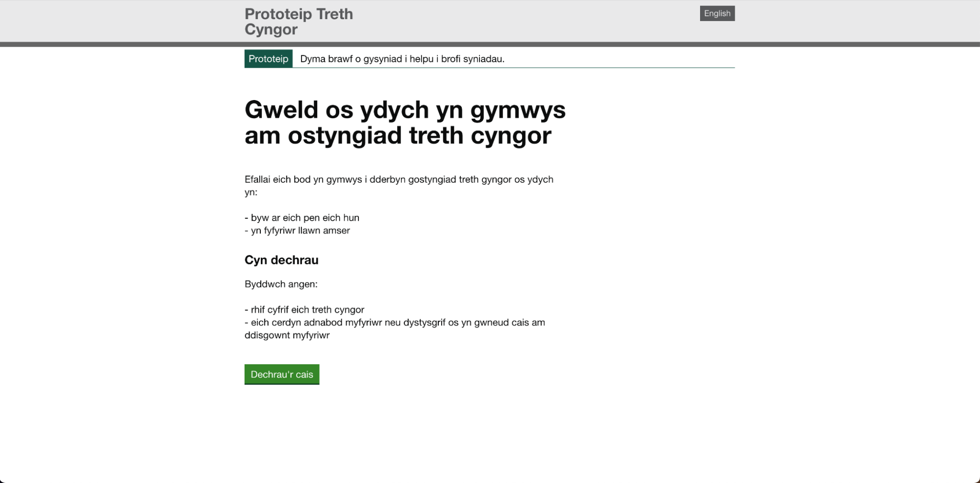Click the 'Cyn dechrau' subheading
This screenshot has width=980, height=483.
click(x=281, y=260)
